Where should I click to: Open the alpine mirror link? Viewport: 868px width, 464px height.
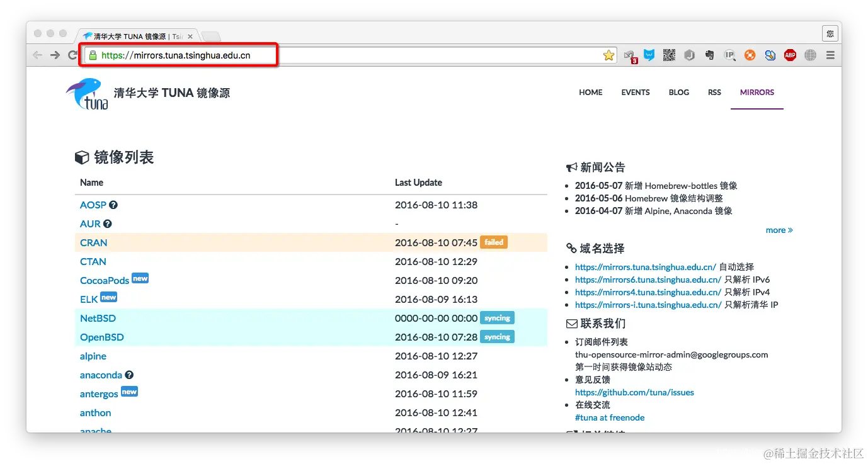click(x=93, y=356)
